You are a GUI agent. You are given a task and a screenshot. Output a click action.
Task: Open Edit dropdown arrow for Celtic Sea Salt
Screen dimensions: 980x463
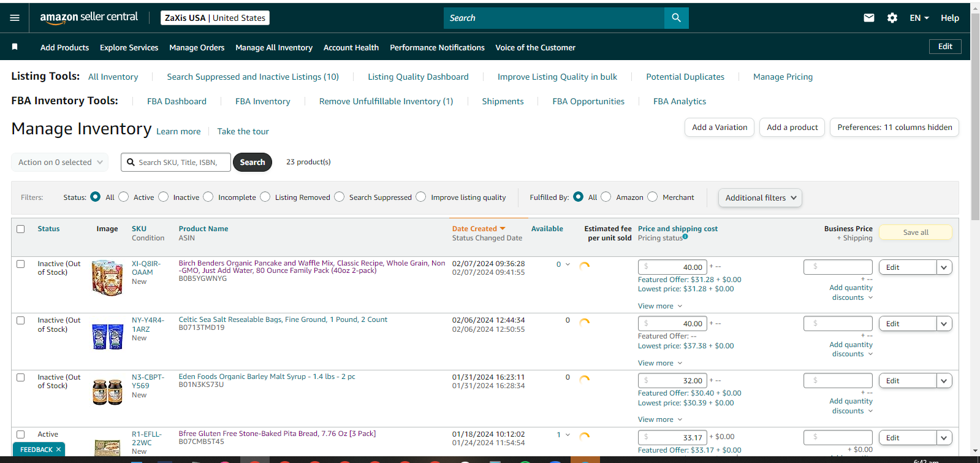pyautogui.click(x=944, y=324)
